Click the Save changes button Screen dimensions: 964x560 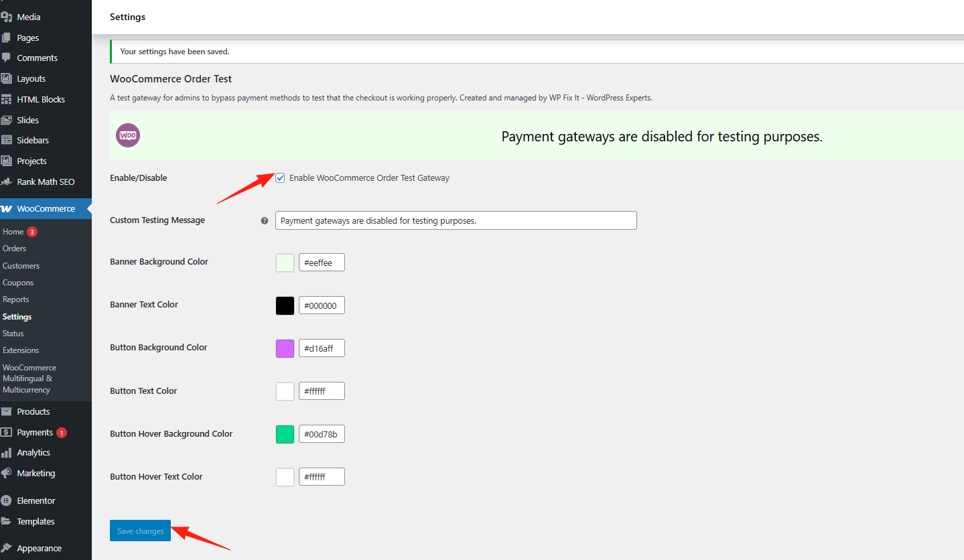tap(140, 530)
